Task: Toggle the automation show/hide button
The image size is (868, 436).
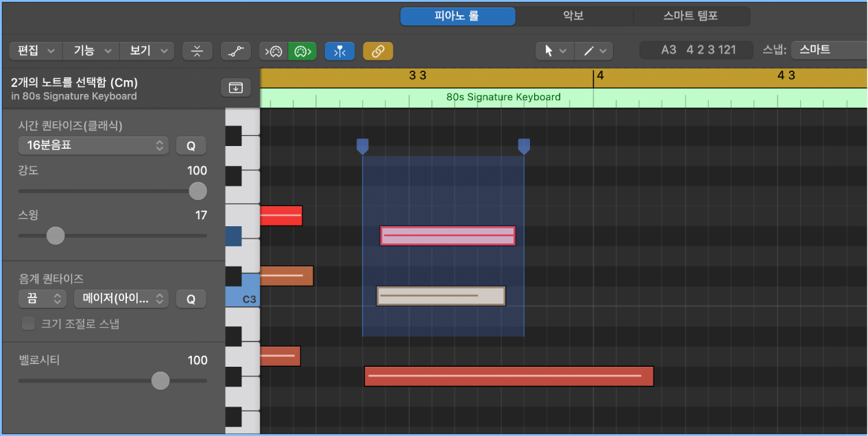Action: point(235,51)
